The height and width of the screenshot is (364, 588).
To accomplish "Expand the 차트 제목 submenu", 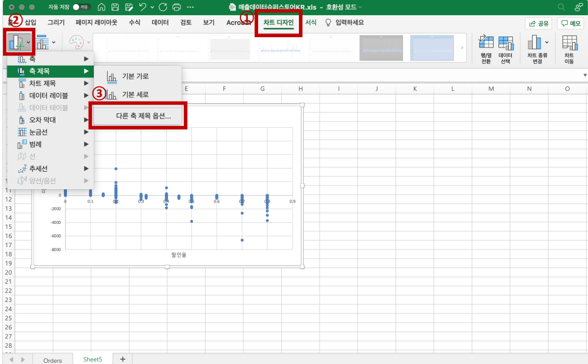I will click(x=51, y=83).
